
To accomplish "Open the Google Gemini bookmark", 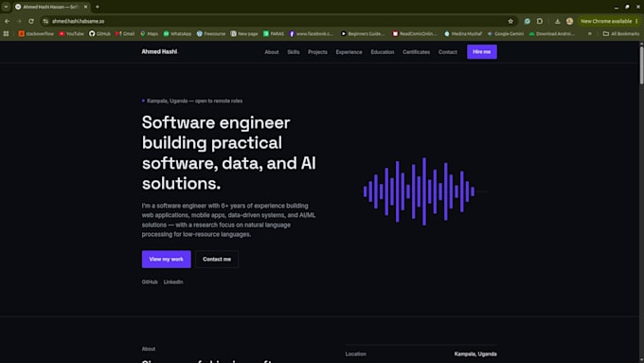I will (x=506, y=34).
